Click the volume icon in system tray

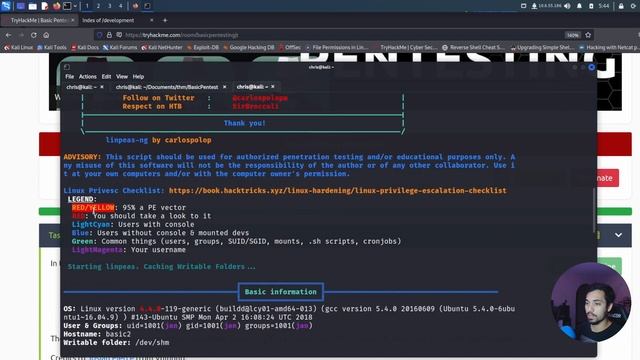tap(567, 6)
